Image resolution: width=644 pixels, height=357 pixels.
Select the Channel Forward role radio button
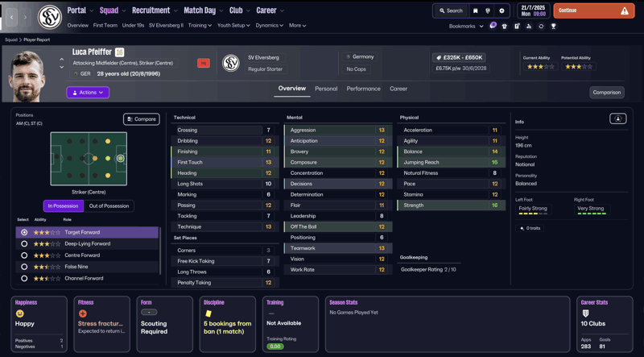pos(24,279)
